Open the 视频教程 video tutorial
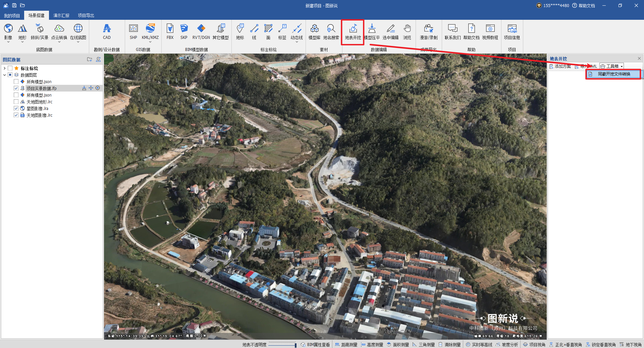This screenshot has height=348, width=644. 490,32
